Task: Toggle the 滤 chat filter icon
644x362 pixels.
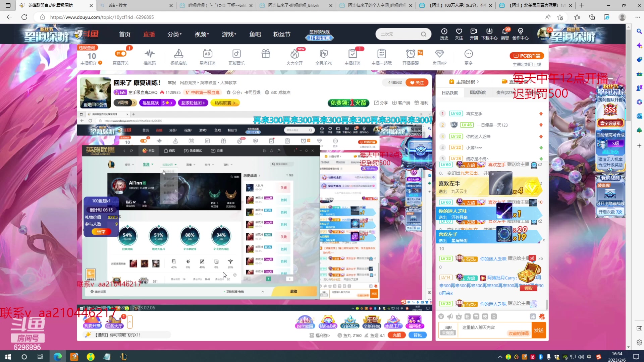Action: click(x=533, y=316)
